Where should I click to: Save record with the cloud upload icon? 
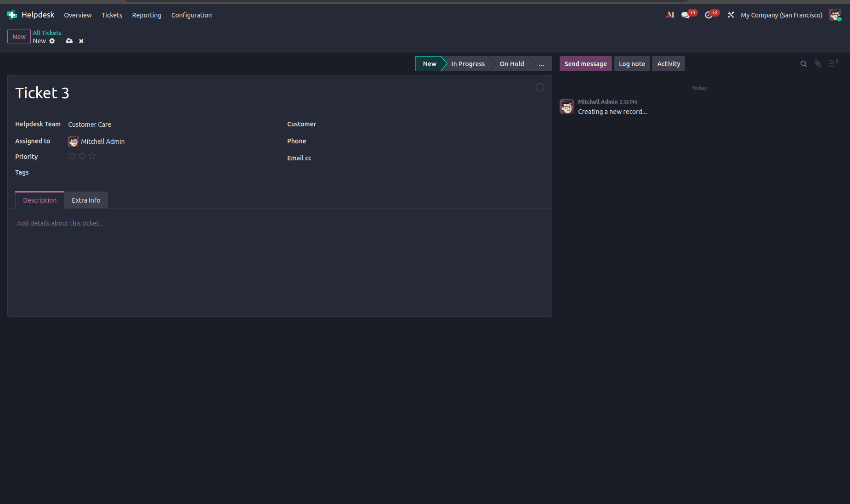click(69, 41)
